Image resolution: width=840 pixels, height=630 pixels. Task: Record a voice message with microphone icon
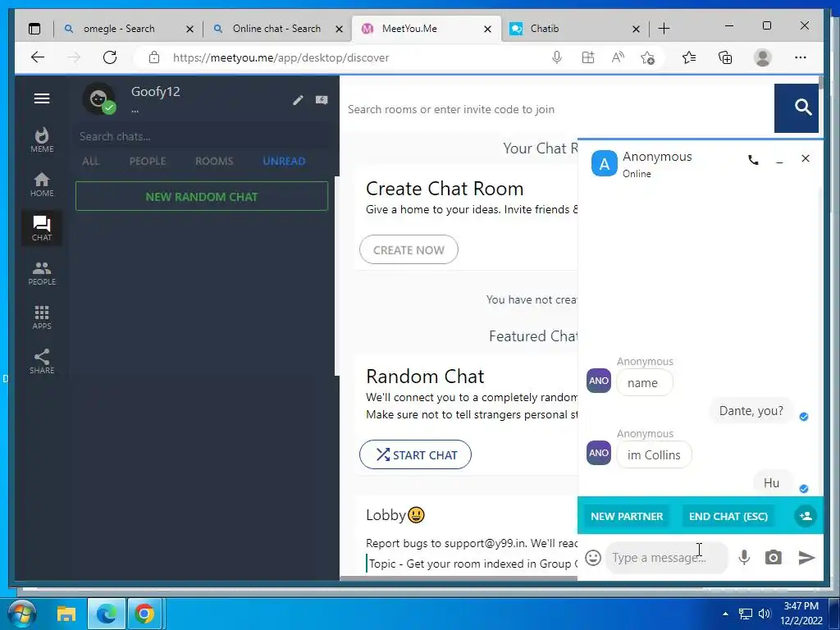point(744,558)
